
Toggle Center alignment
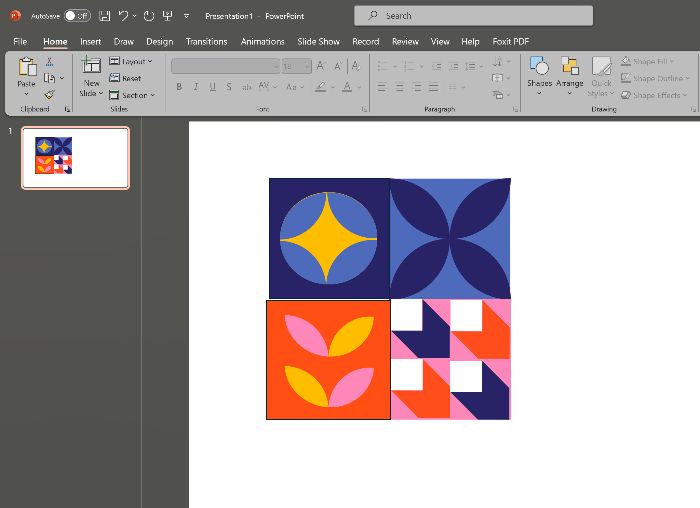click(400, 87)
